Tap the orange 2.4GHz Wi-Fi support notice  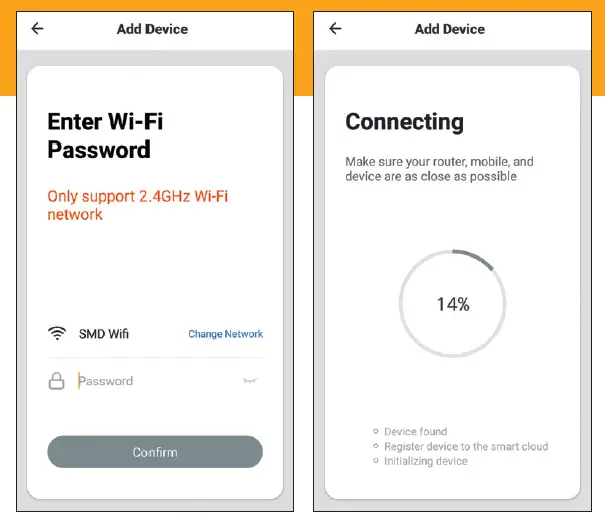(x=137, y=205)
